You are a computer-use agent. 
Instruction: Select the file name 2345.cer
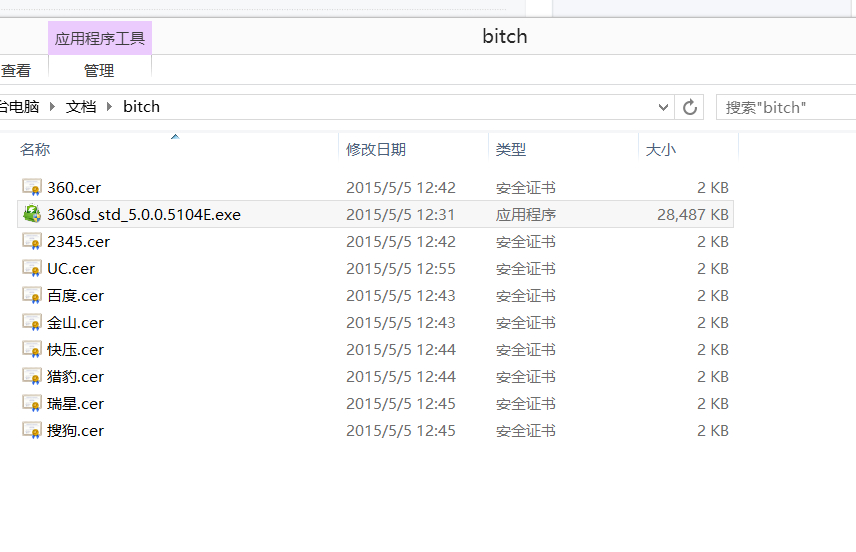point(78,242)
